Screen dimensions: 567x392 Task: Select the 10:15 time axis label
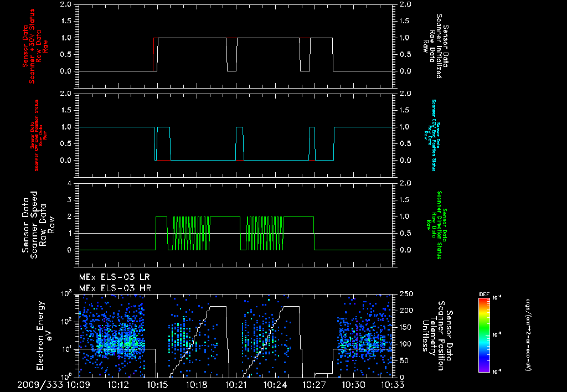(157, 385)
